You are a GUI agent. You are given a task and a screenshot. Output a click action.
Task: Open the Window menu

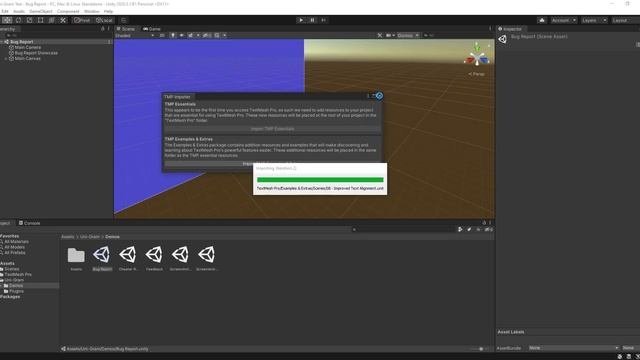(x=91, y=11)
